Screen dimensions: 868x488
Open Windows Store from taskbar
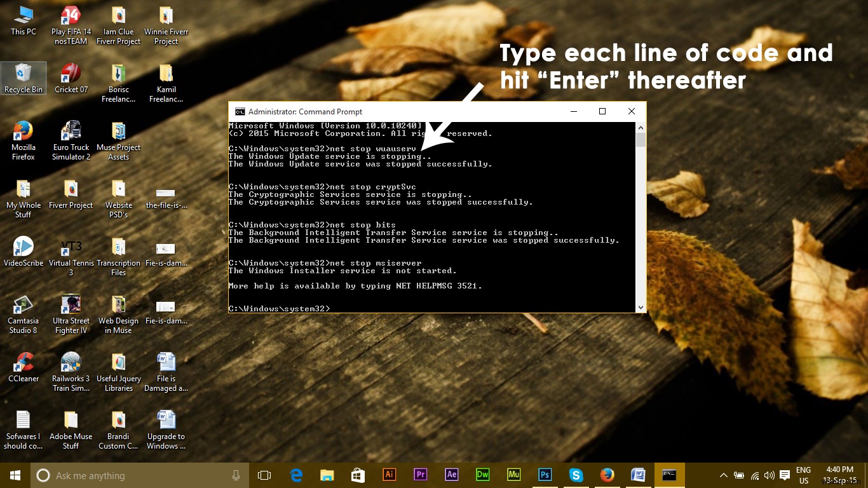click(x=358, y=475)
